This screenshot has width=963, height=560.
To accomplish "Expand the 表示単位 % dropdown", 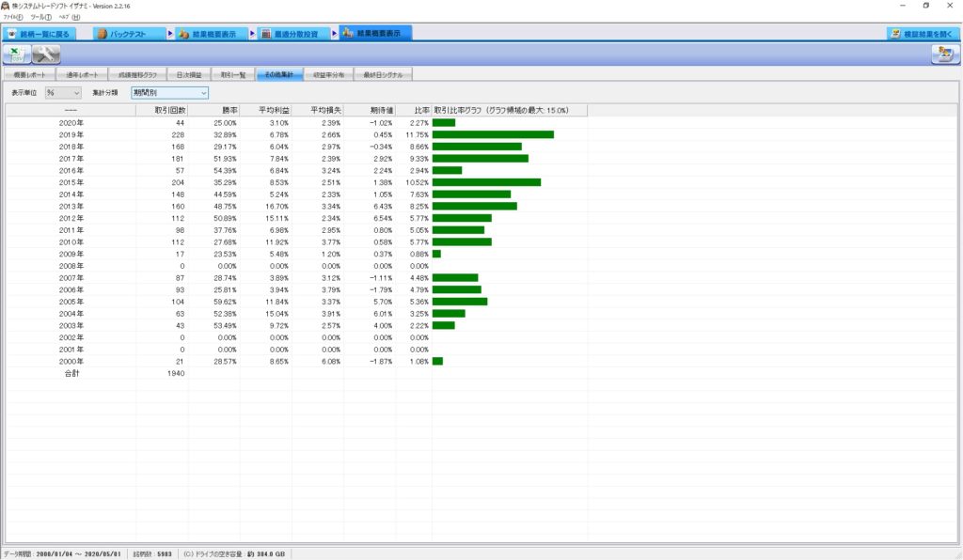I will (63, 93).
